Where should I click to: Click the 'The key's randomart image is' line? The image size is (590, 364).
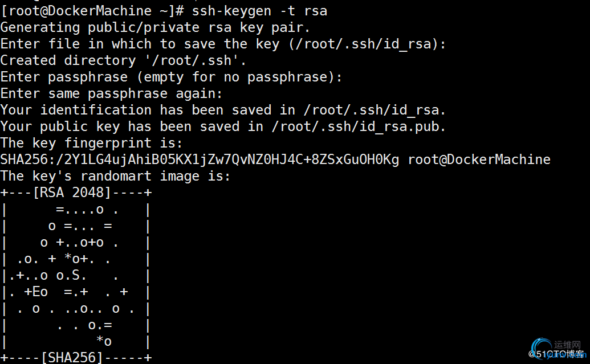[x=115, y=177]
